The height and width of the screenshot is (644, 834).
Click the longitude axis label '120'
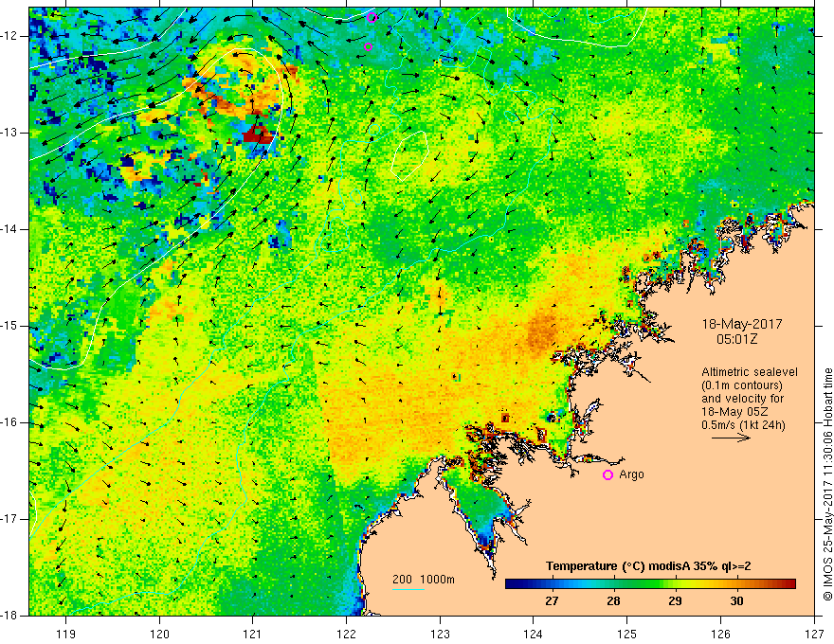tap(159, 635)
